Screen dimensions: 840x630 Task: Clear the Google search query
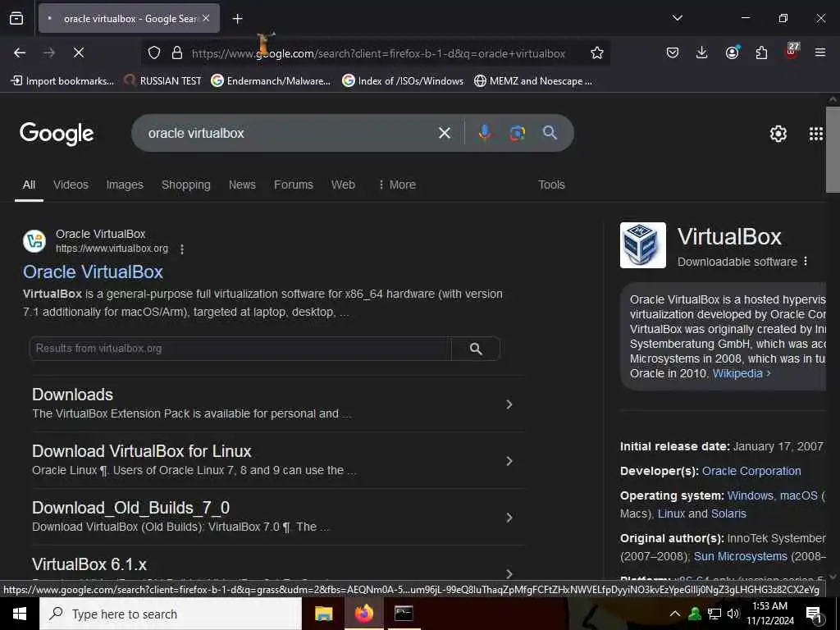click(x=444, y=133)
